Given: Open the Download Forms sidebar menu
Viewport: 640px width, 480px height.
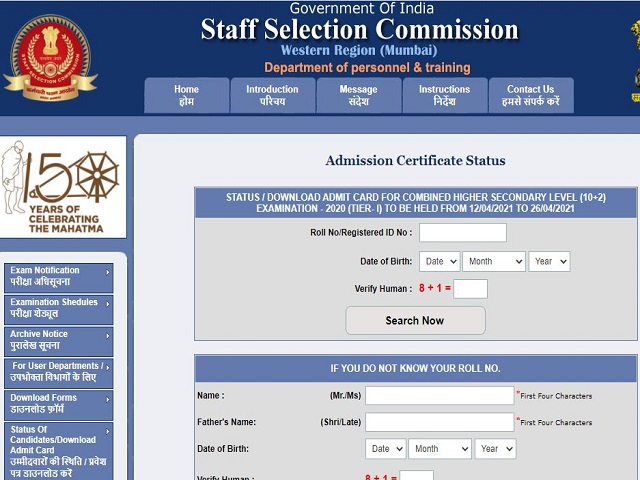Looking at the screenshot, I should click(59, 405).
